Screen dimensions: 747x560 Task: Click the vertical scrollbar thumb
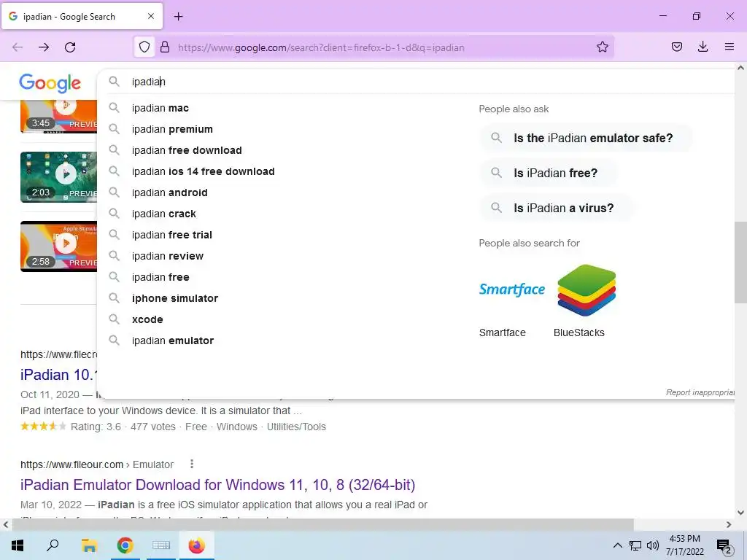740,262
